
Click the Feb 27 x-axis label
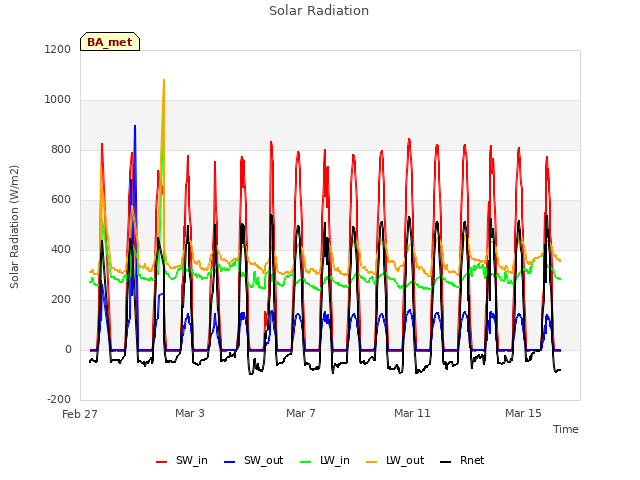coord(80,414)
